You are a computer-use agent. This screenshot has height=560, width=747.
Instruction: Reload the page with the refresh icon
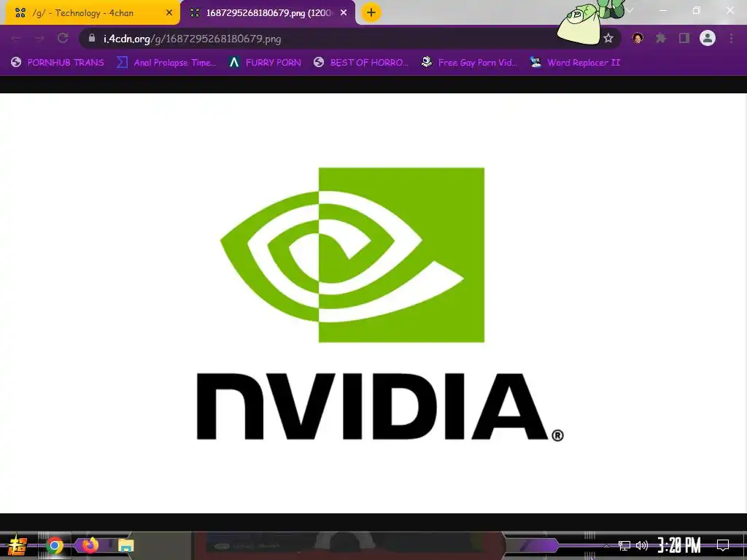(x=63, y=38)
